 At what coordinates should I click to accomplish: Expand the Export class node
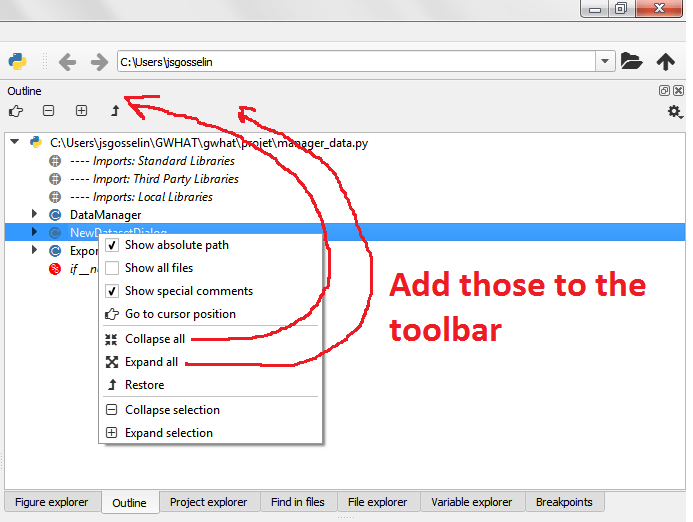[34, 250]
